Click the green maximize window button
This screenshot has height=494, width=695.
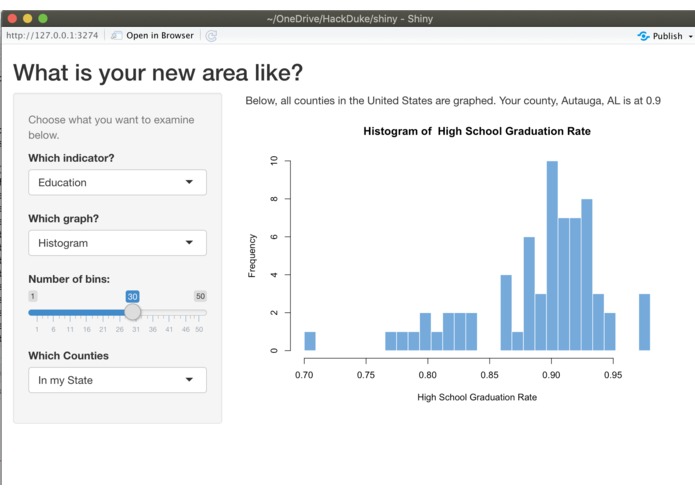point(43,18)
